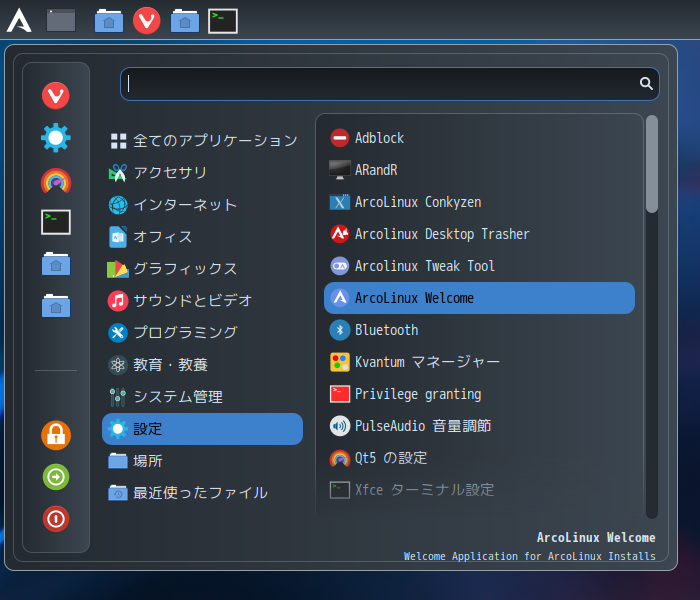This screenshot has height=600, width=700.
Task: Launch Arcolinux Desktop Trasher
Action: 479,234
